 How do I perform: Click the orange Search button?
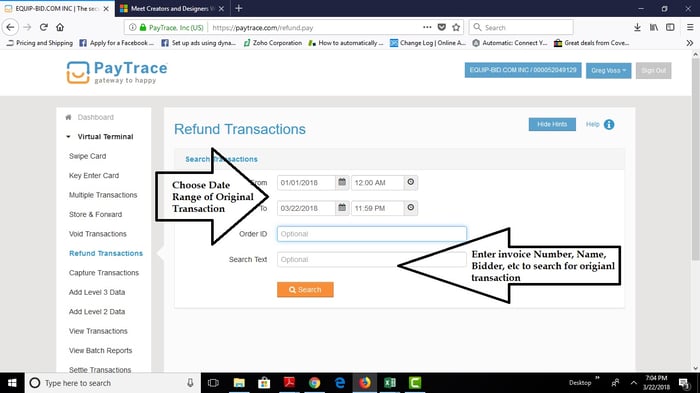305,289
